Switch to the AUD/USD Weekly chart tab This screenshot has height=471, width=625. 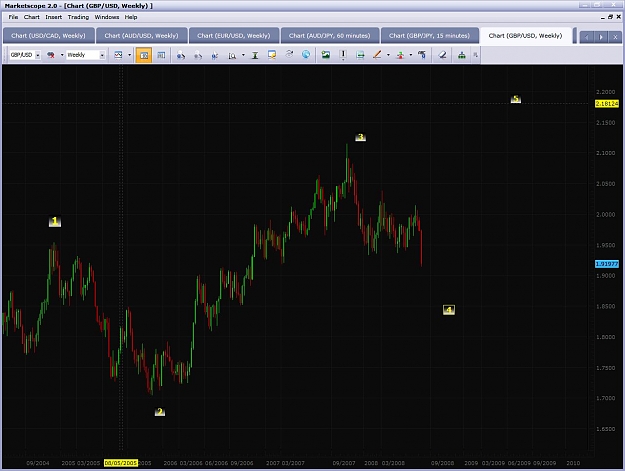pyautogui.click(x=141, y=35)
